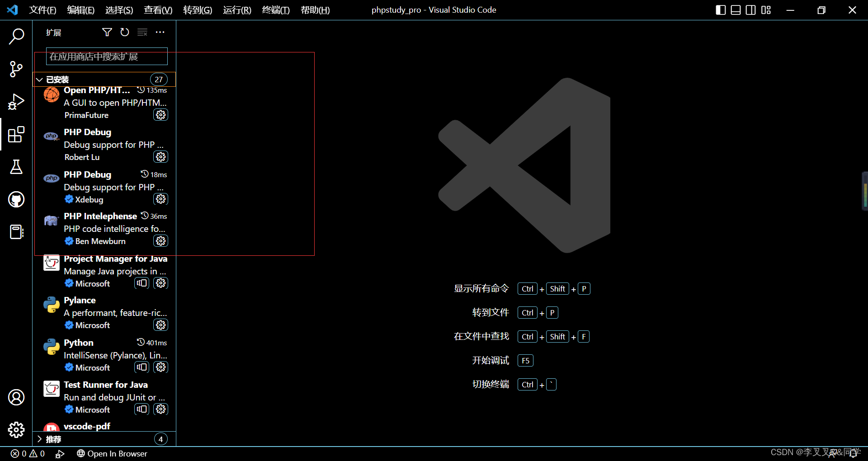Click the extension marketplace search field
The height and width of the screenshot is (461, 868).
(107, 56)
